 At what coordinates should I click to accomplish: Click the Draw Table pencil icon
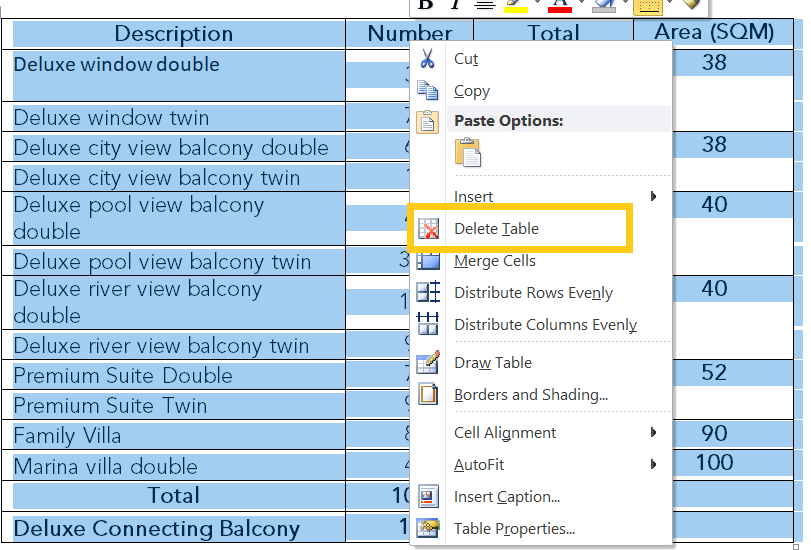pyautogui.click(x=427, y=363)
